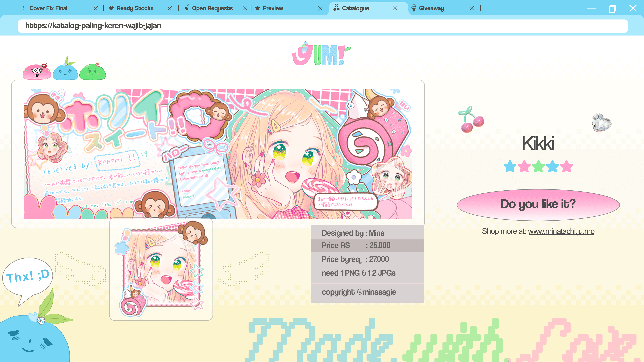Click the star icon on the Preview tab
644x362 pixels.
(257, 8)
